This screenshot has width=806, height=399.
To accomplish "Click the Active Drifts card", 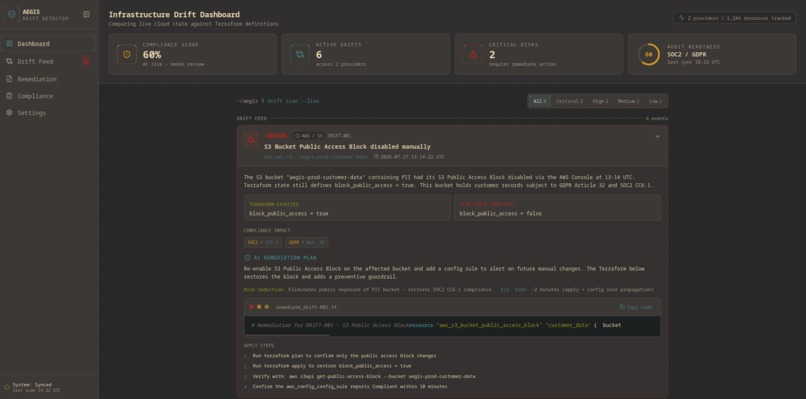I will (x=365, y=54).
